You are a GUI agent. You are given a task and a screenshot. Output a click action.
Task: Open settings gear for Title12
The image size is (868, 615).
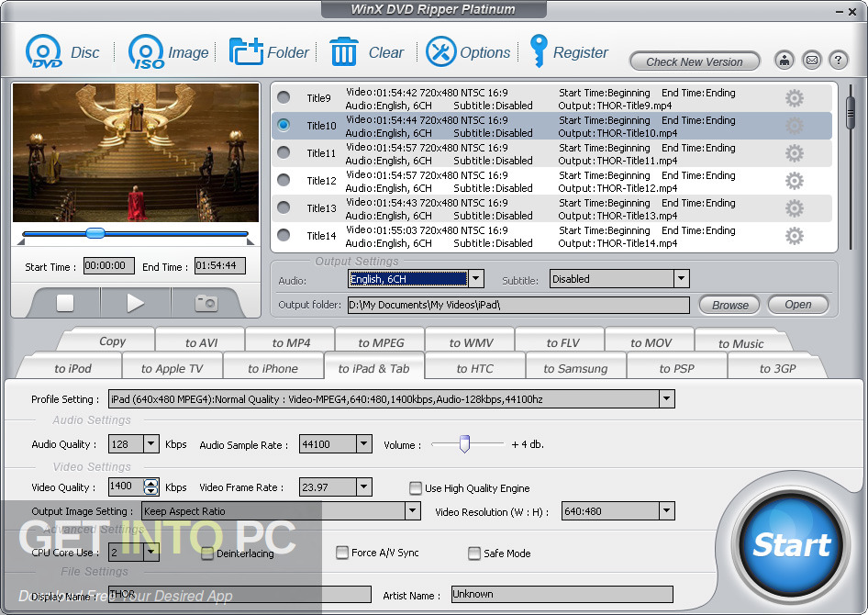click(x=795, y=181)
